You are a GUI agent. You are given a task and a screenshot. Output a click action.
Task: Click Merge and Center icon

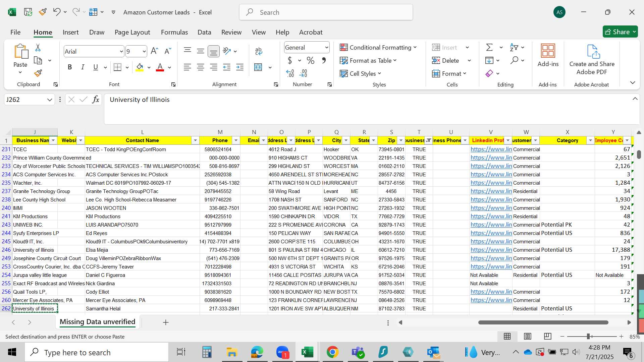tap(258, 67)
